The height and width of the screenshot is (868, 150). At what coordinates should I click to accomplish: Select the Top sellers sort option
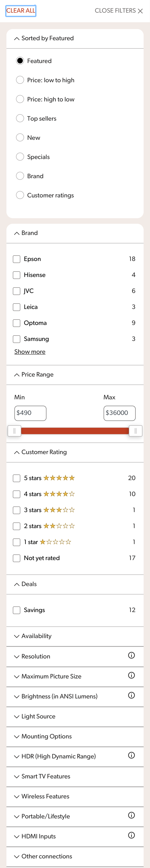point(20,118)
